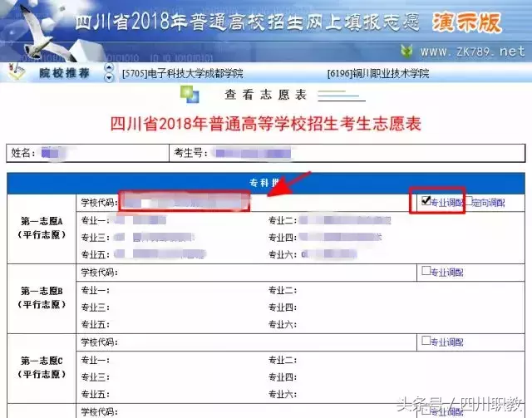Screen dimensions: 532x418
Task: Click 专业三 value in 第一志愿A
Action: coord(154,237)
